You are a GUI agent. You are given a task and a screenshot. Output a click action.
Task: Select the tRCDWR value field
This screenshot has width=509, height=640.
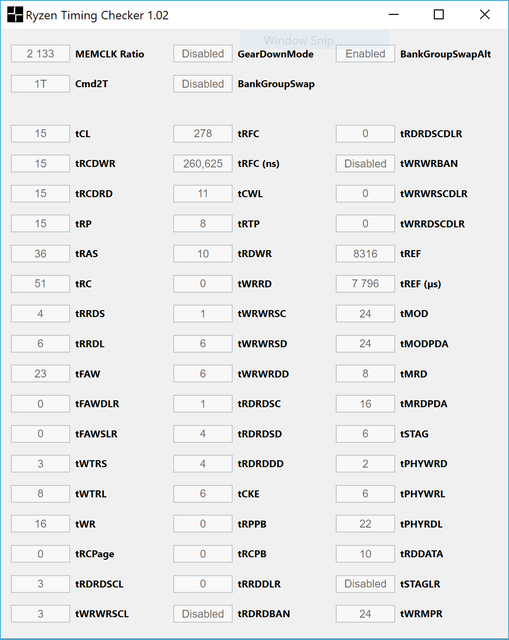coord(40,163)
